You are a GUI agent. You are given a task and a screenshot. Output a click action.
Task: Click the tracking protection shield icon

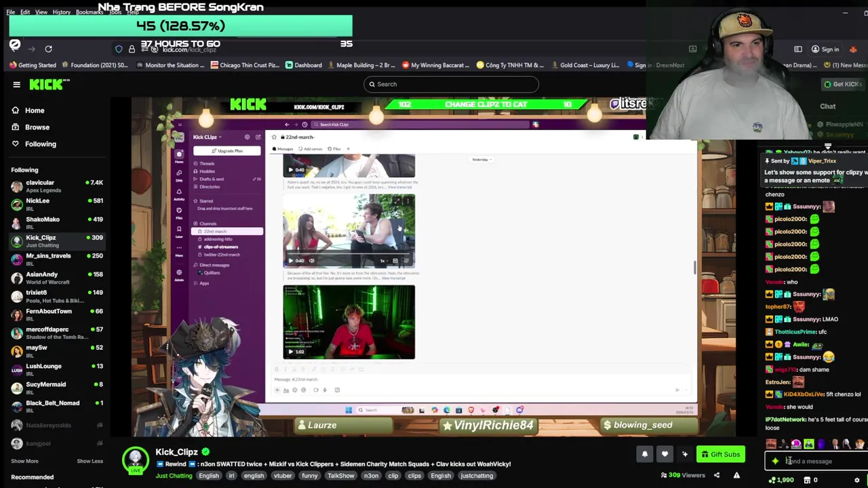tap(119, 49)
